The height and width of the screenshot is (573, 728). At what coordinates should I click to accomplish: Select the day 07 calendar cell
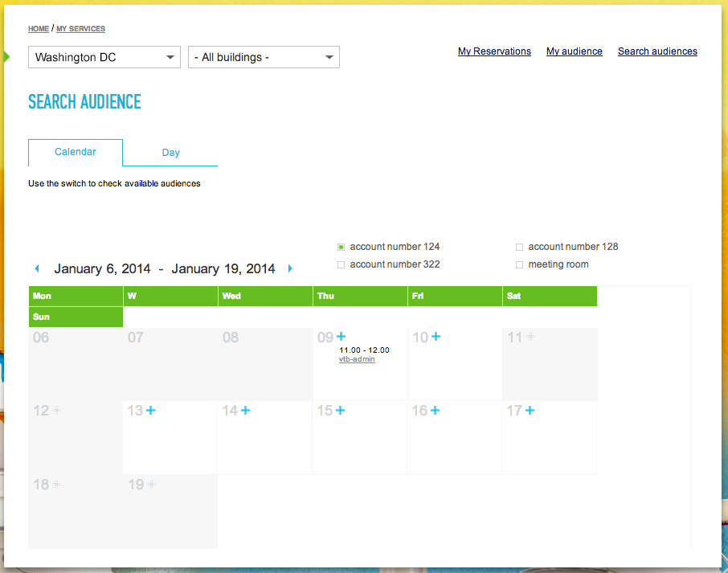[170, 364]
